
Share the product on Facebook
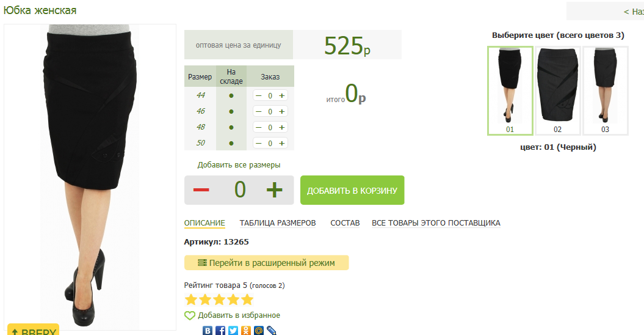pos(220,331)
